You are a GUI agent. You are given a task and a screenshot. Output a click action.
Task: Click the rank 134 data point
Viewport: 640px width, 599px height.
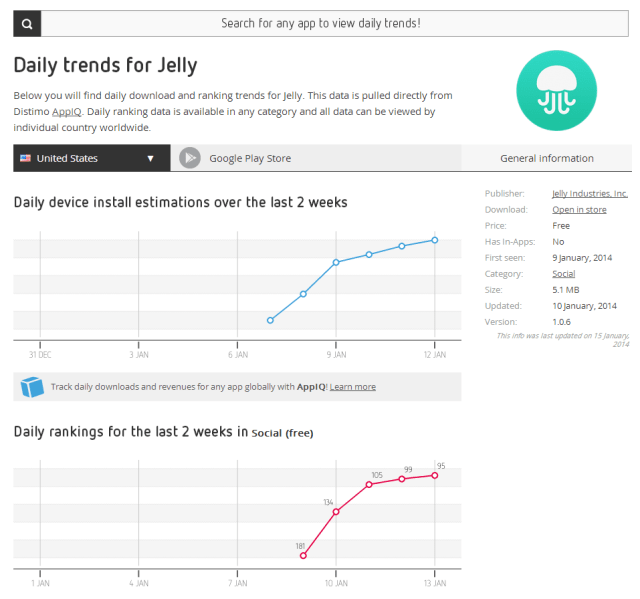(x=336, y=511)
